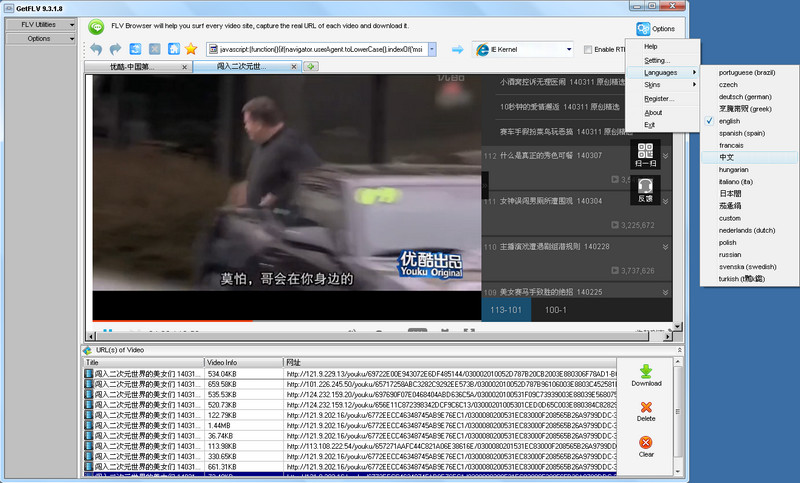The width and height of the screenshot is (800, 483).
Task: Close the 优酷-中国第 tab
Action: (x=184, y=67)
